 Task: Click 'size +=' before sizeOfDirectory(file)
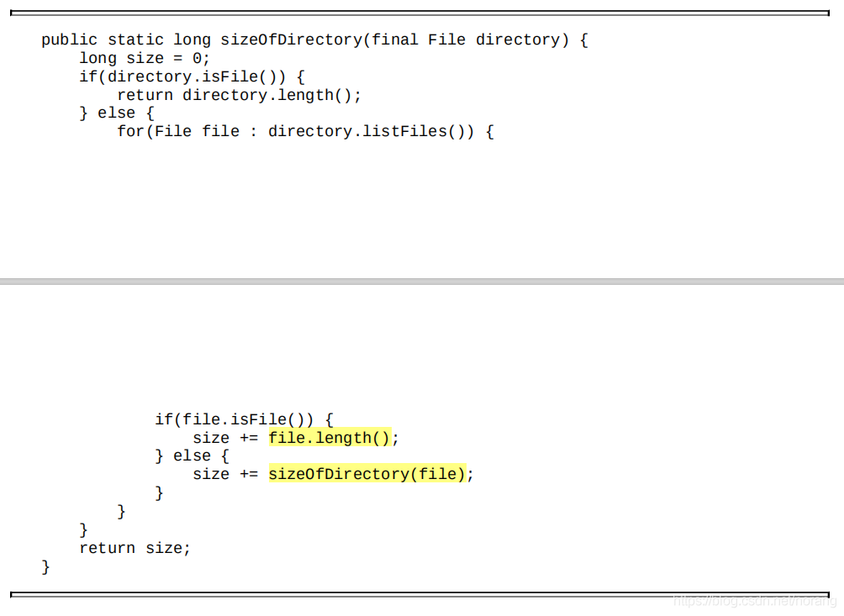(225, 474)
